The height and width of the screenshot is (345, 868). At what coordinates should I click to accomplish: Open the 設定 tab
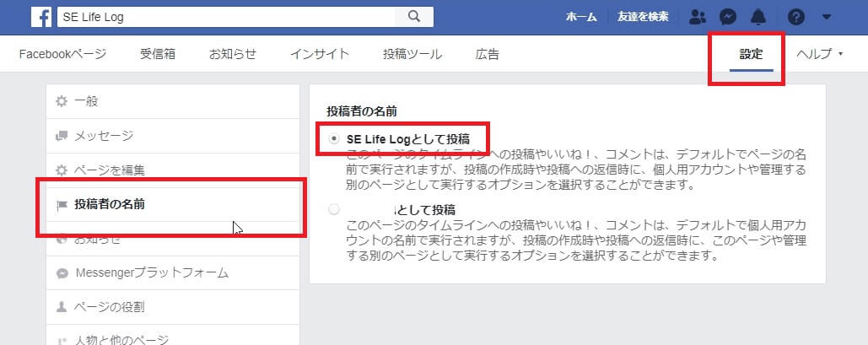point(751,55)
